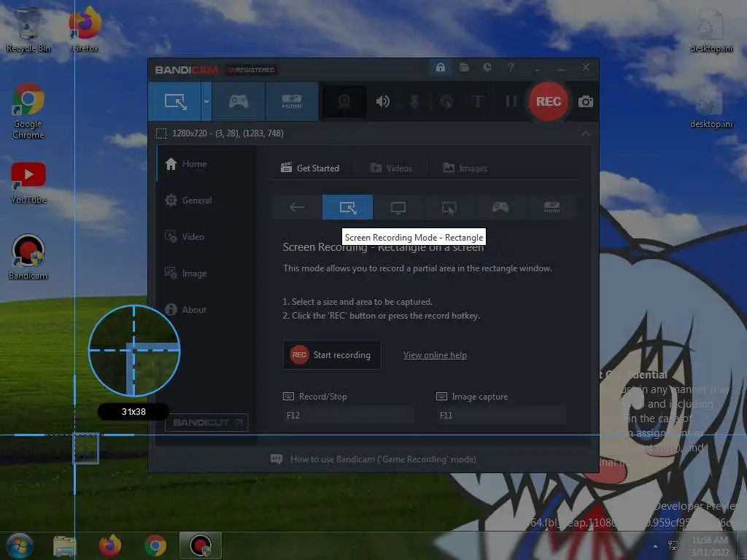Click the 1280x720 capture area label
This screenshot has width=747, height=560.
pyautogui.click(x=228, y=133)
